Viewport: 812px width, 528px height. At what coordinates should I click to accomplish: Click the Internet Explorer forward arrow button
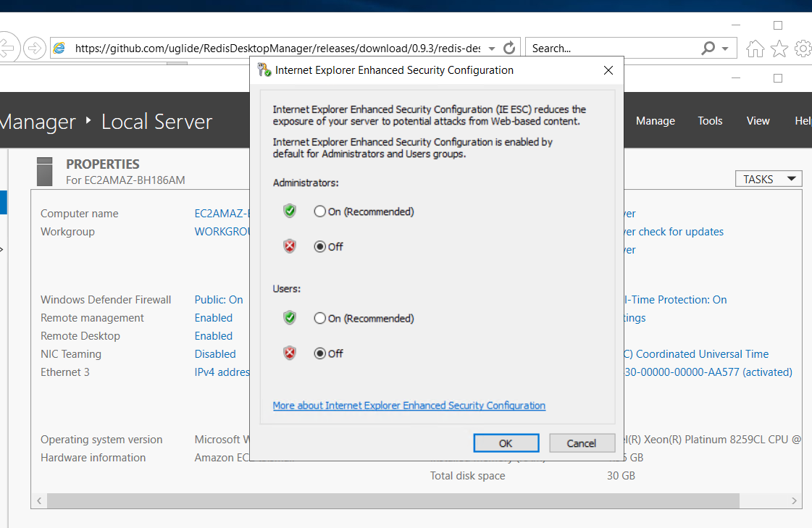coord(35,49)
